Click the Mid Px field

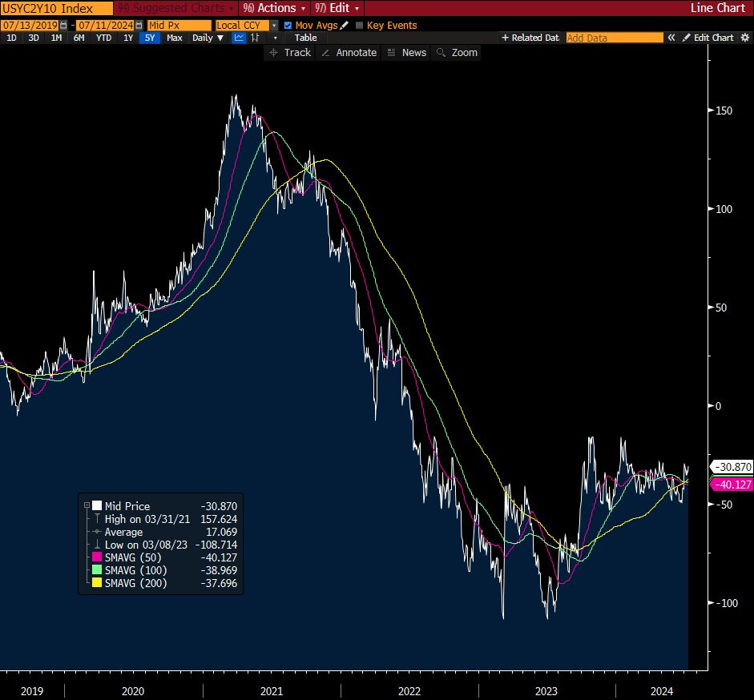(179, 25)
